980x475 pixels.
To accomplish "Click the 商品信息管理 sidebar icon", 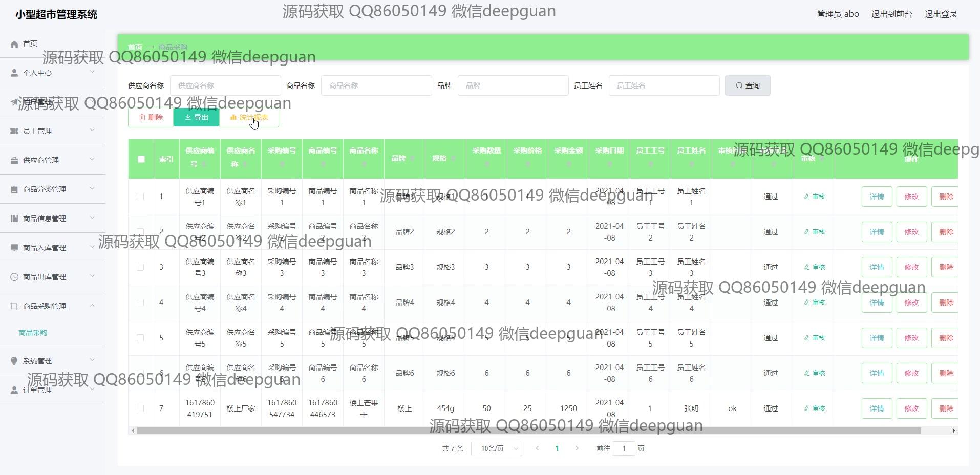I will [14, 219].
